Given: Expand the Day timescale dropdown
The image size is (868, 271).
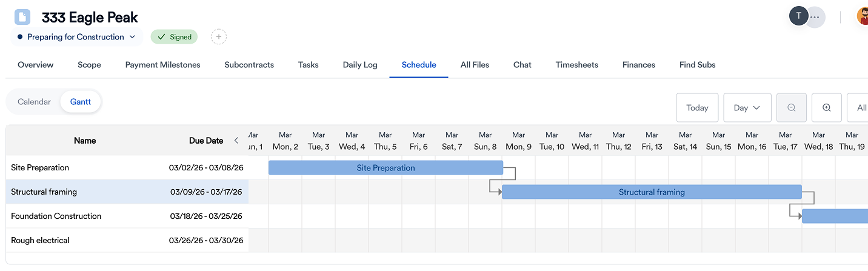Looking at the screenshot, I should pos(747,108).
